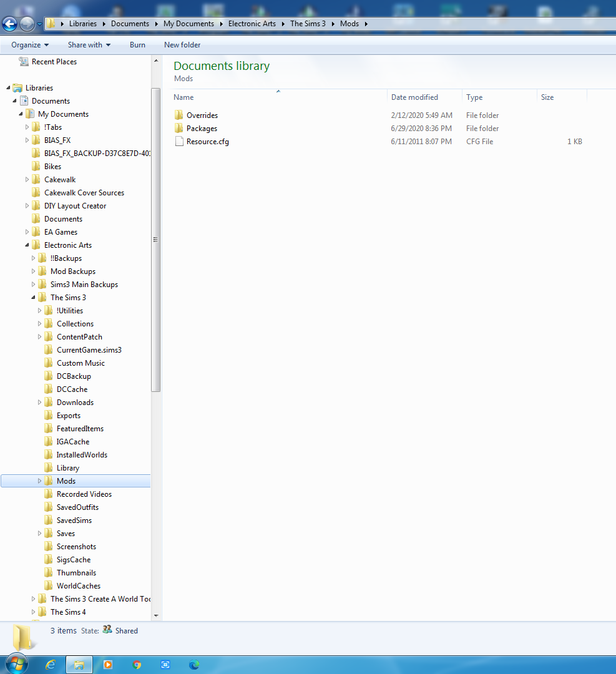Expand the Saves folder node
616x674 pixels.
(x=39, y=534)
